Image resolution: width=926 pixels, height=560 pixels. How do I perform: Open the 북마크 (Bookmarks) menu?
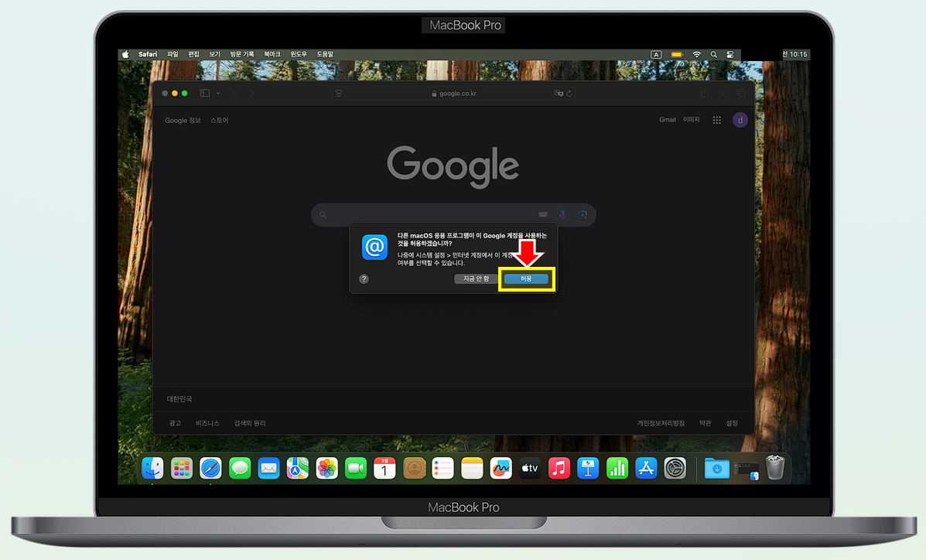[272, 54]
